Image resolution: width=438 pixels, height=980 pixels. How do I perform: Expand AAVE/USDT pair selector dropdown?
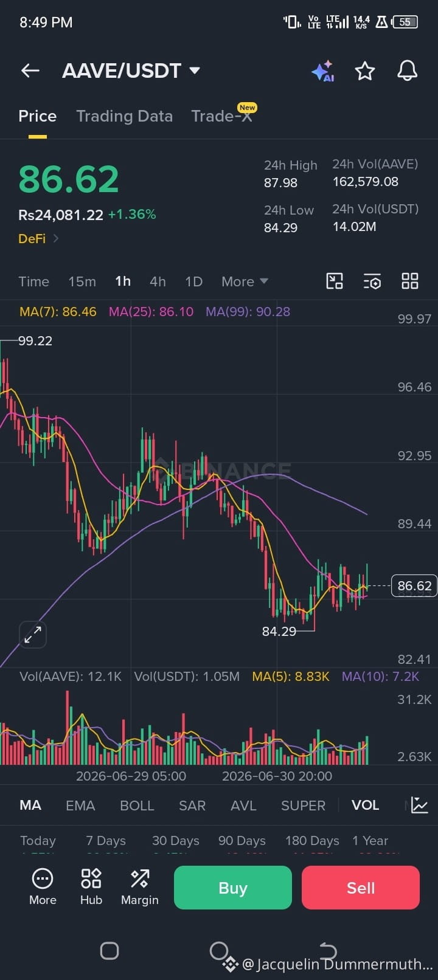click(x=195, y=71)
